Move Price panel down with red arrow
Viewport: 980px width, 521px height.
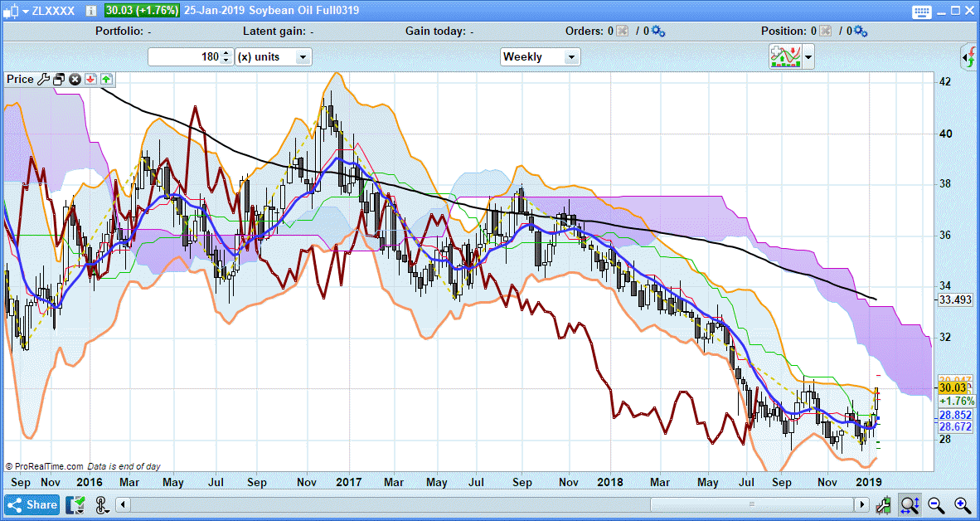point(90,80)
